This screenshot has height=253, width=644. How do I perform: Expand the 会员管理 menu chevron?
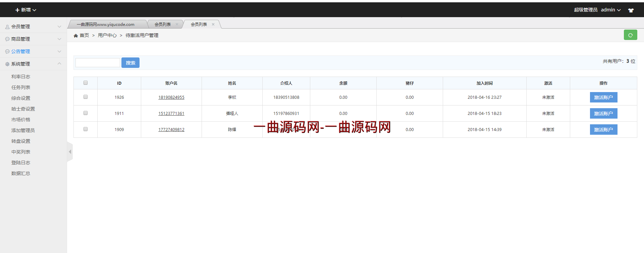[x=59, y=27]
